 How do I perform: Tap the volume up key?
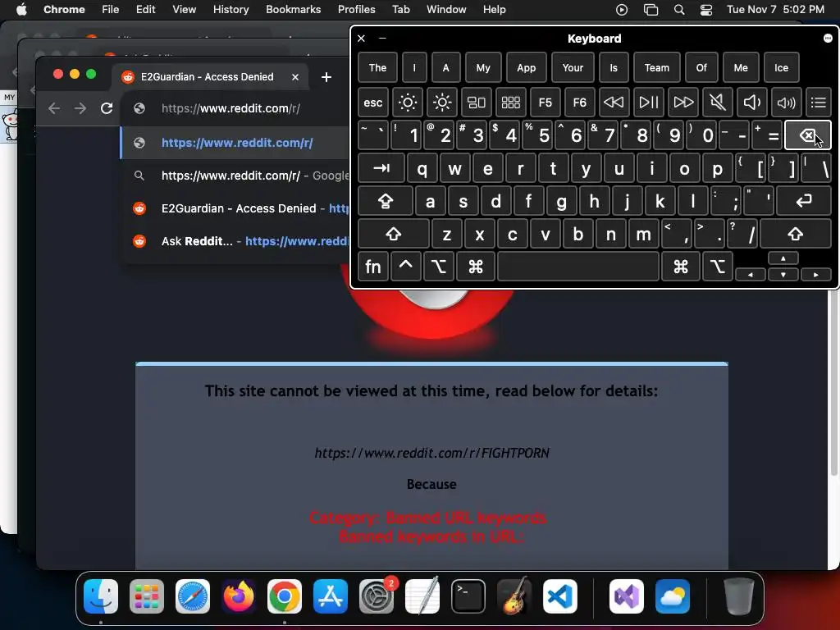click(786, 102)
